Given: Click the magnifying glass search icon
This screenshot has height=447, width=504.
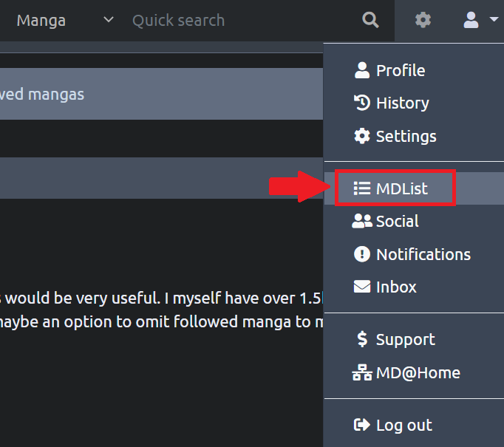Looking at the screenshot, I should [x=371, y=20].
